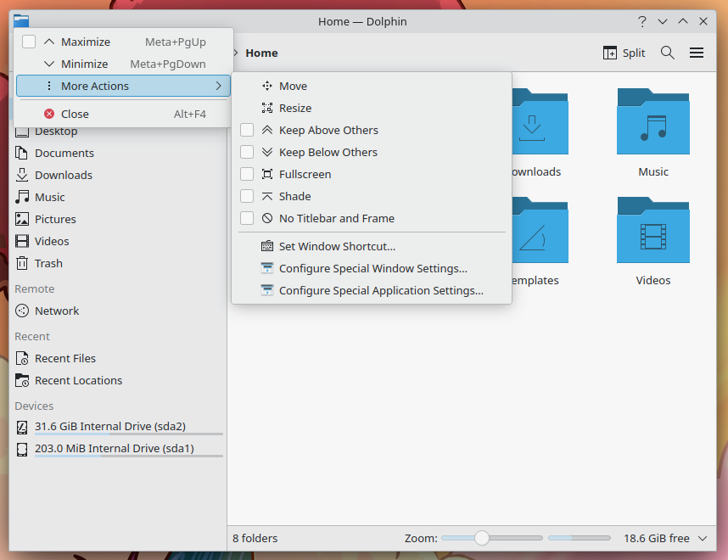Choose Configure Special Application Settings... entry
This screenshot has width=728, height=560.
[x=372, y=290]
